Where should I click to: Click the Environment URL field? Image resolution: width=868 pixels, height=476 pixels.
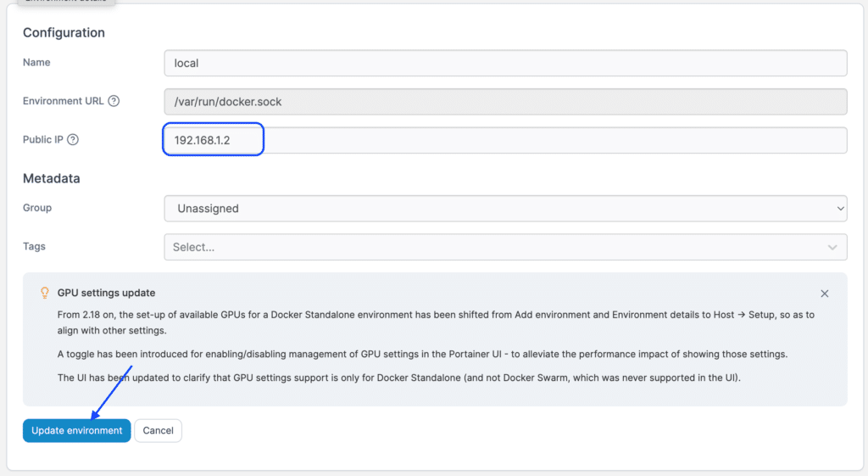pyautogui.click(x=505, y=102)
